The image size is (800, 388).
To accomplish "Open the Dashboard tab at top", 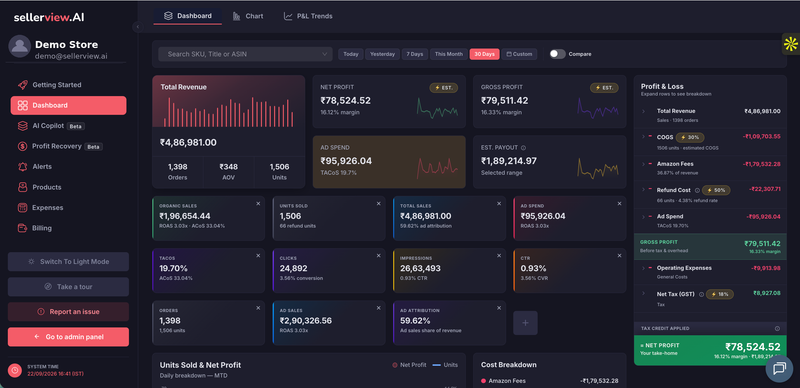I will click(x=187, y=16).
